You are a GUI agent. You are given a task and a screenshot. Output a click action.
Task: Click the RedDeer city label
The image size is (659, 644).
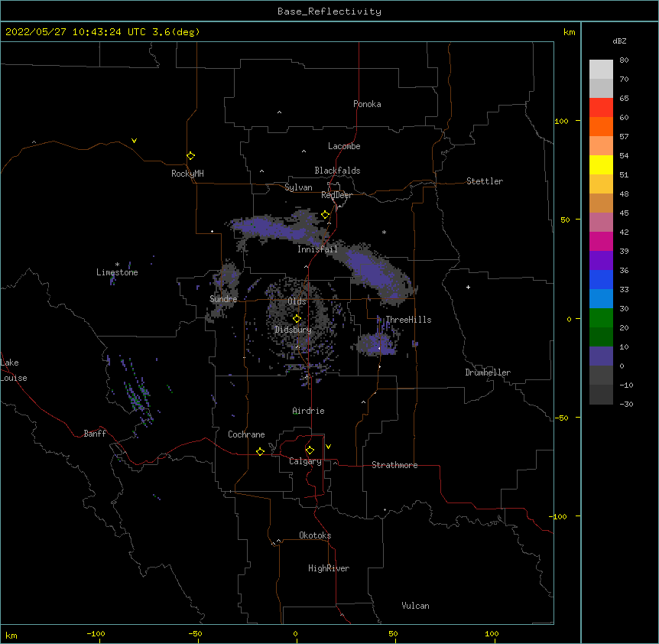336,195
